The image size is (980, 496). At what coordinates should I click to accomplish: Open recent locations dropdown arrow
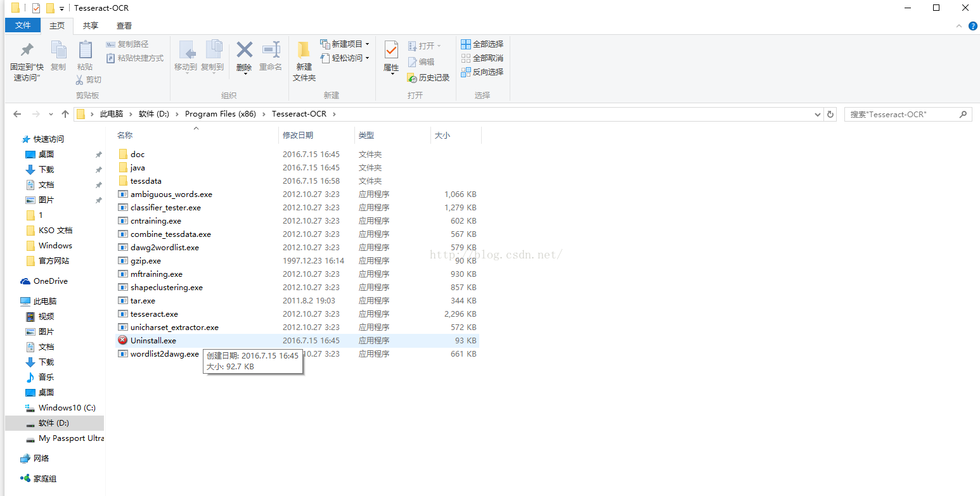[x=51, y=115]
